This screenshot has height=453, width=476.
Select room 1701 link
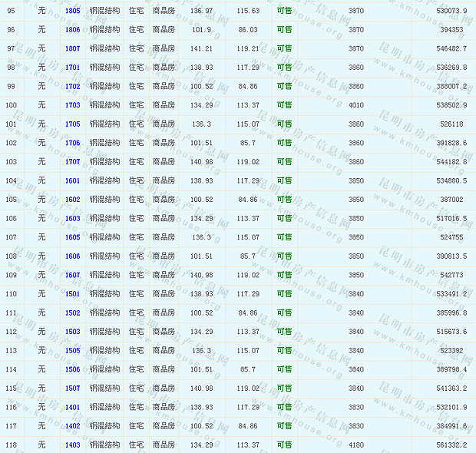(72, 68)
